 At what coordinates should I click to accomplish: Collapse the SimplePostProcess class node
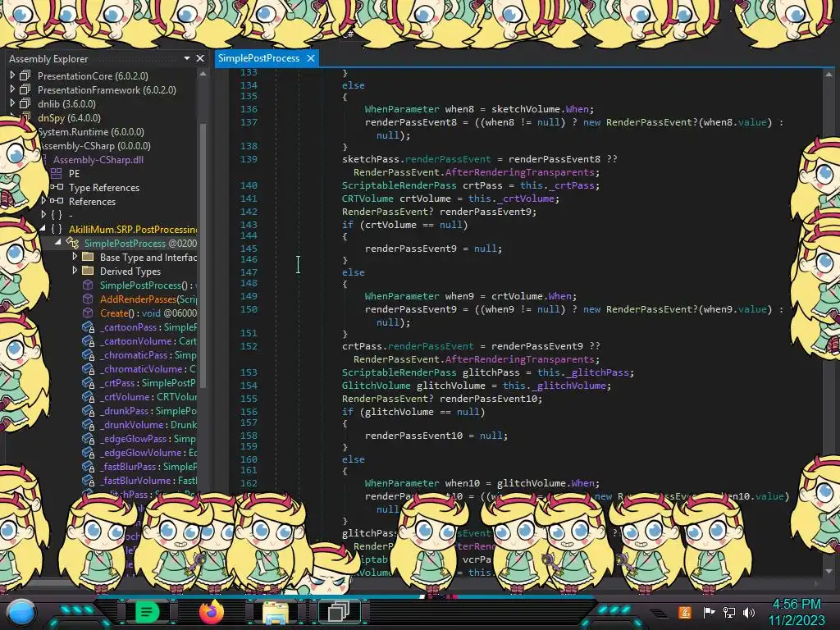point(58,243)
